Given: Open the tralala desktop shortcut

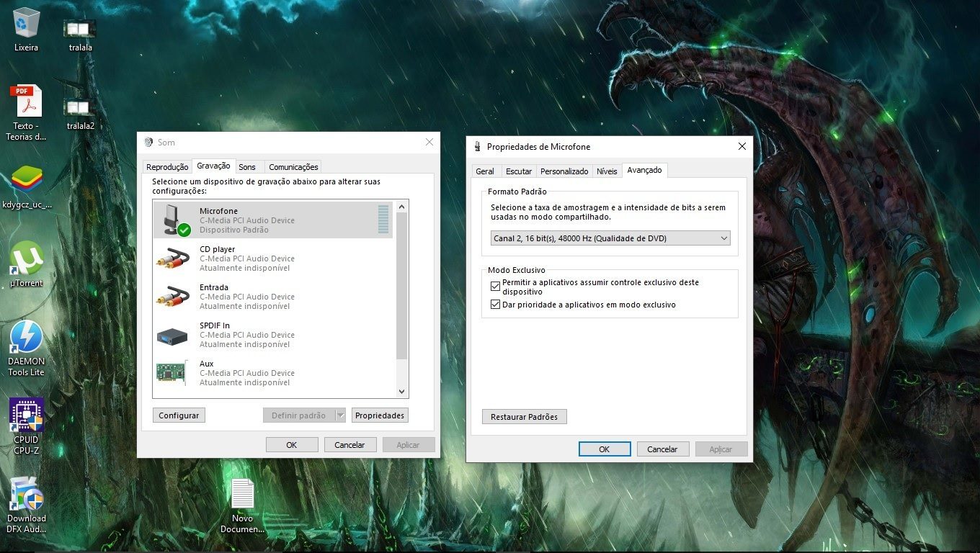Looking at the screenshot, I should 80,35.
